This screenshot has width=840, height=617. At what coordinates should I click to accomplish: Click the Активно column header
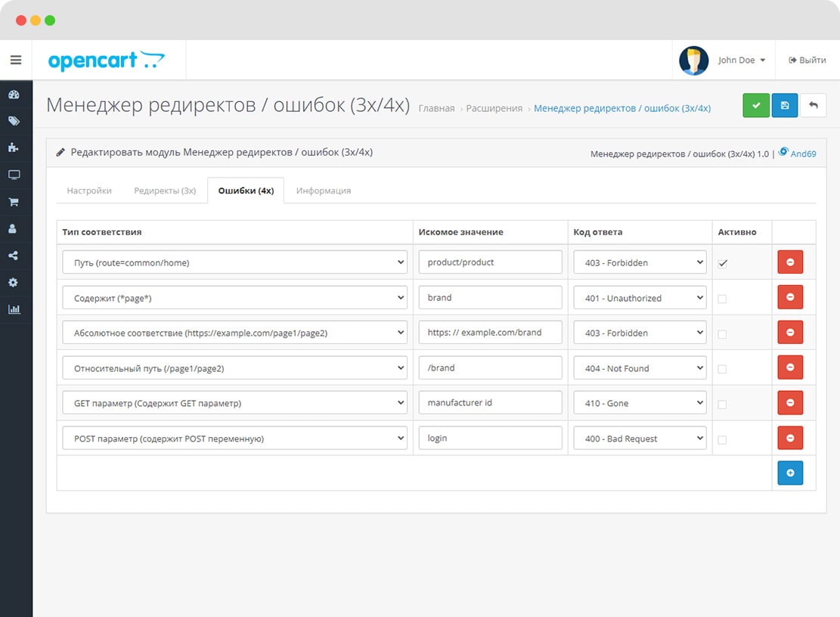tap(737, 232)
